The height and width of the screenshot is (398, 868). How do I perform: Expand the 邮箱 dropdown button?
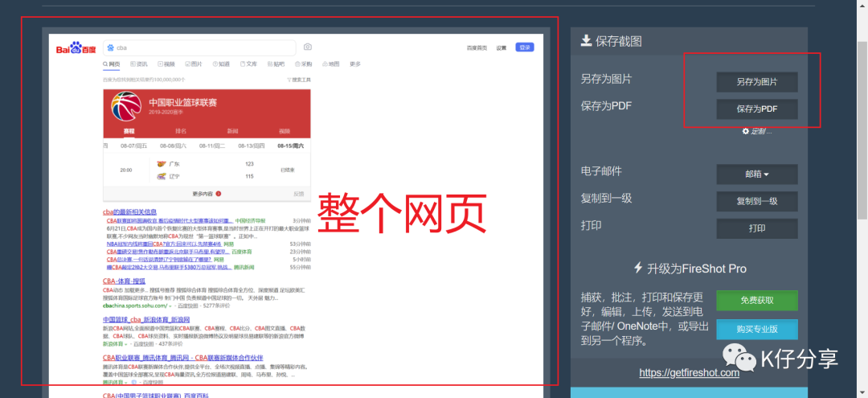(757, 174)
